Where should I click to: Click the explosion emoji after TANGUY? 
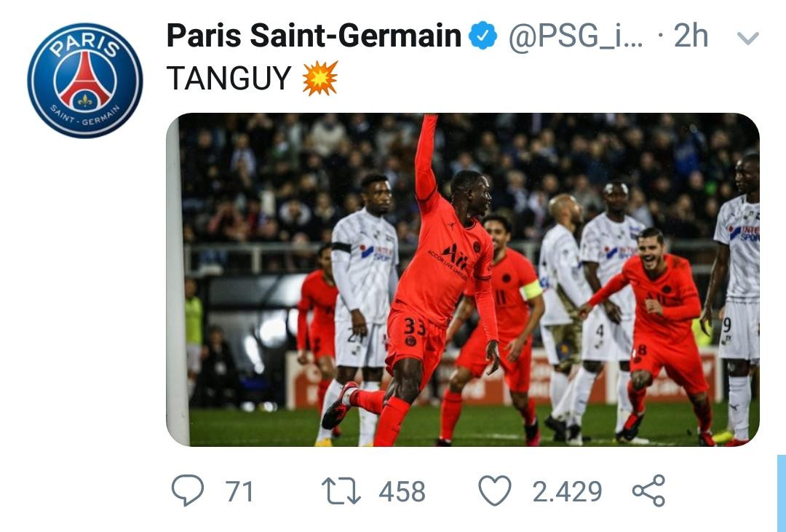(x=319, y=78)
